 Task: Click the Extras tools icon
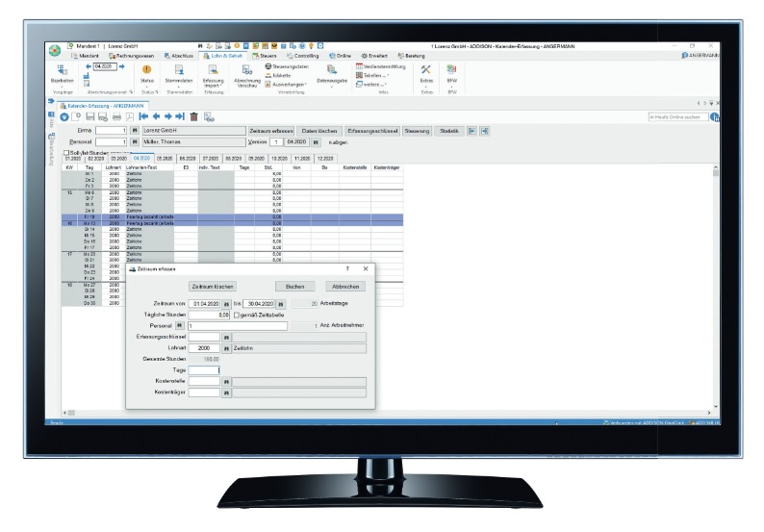coord(425,70)
